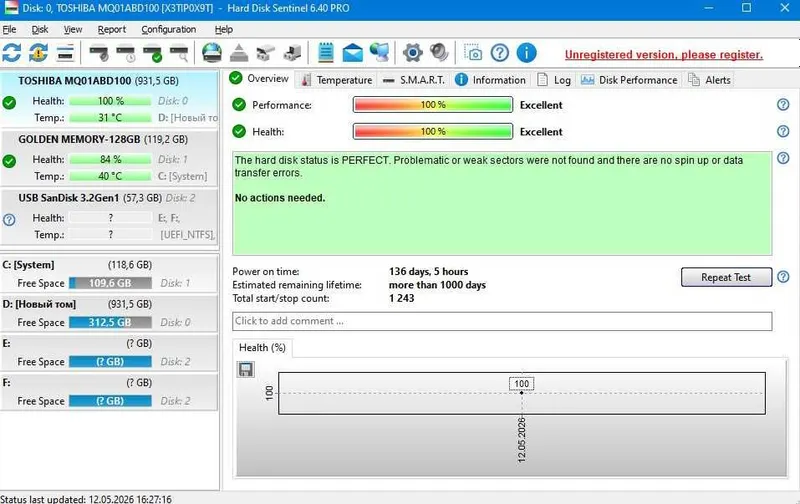800x504 pixels.
Task: Click the Repeat Test button
Action: pyautogui.click(x=726, y=277)
